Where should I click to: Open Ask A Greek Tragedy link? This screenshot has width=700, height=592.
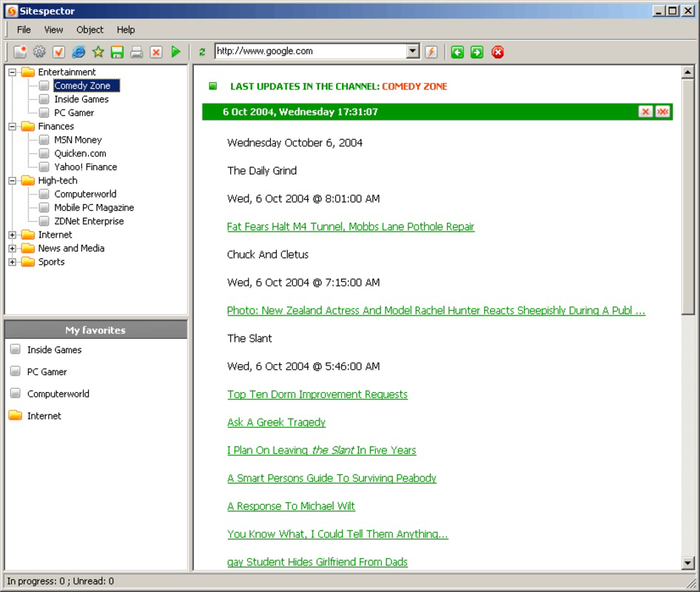click(x=276, y=422)
